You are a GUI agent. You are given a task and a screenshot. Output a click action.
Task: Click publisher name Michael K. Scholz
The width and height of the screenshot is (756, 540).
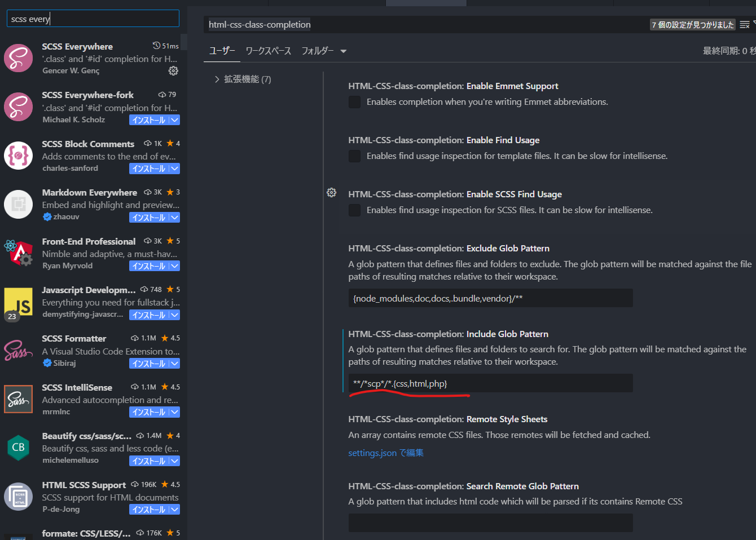tap(74, 119)
